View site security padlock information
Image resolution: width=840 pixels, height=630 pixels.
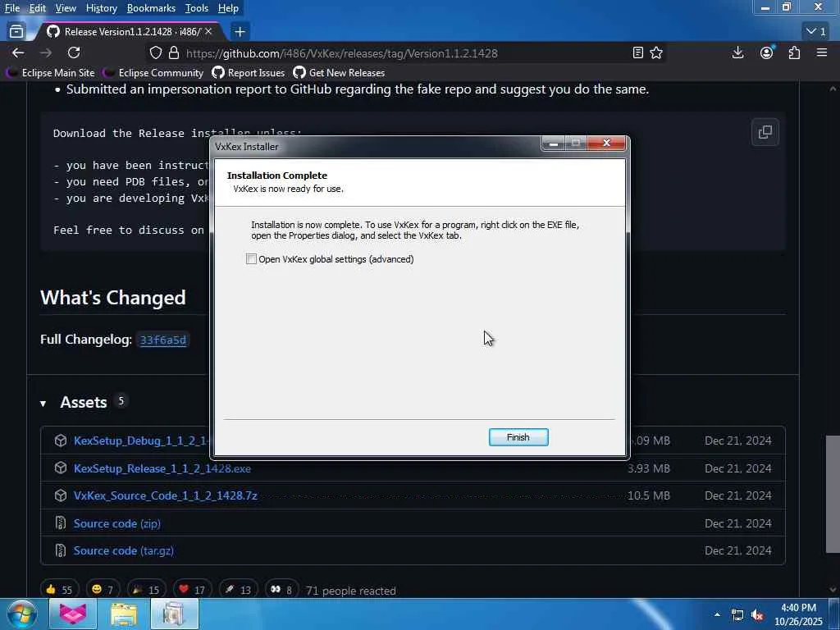pyautogui.click(x=174, y=53)
